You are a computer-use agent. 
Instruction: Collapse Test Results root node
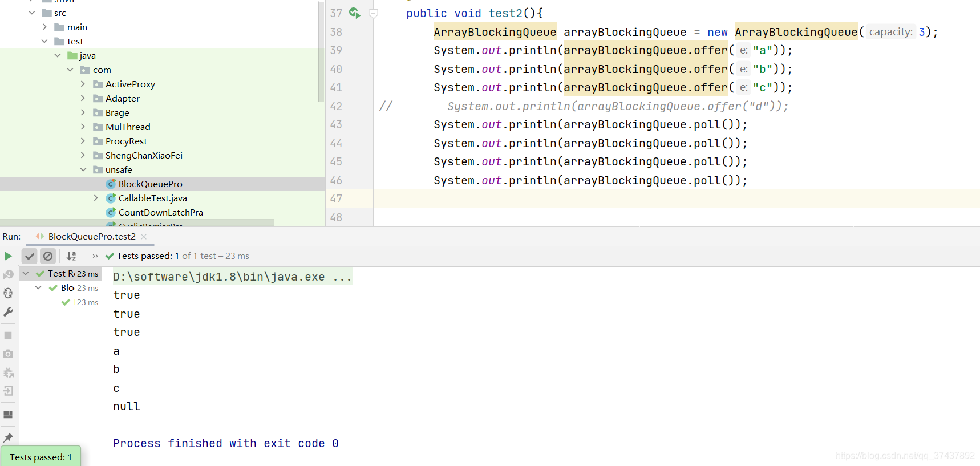click(26, 274)
